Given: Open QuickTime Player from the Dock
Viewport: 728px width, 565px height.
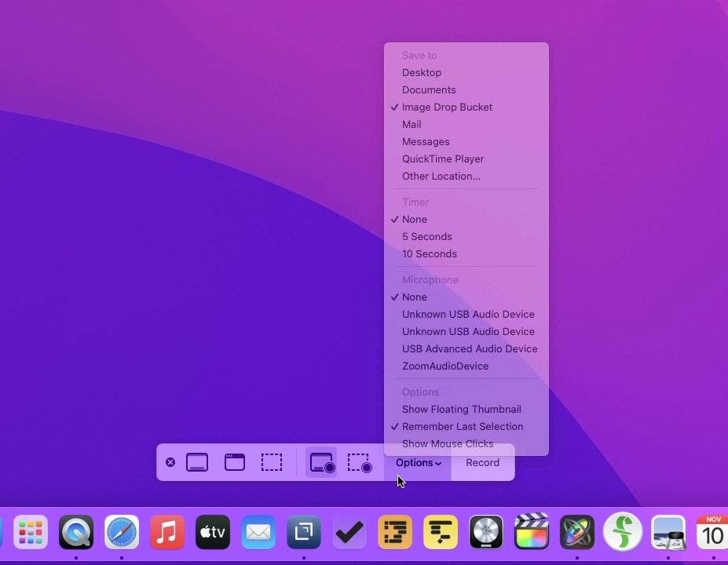Looking at the screenshot, I should (76, 532).
